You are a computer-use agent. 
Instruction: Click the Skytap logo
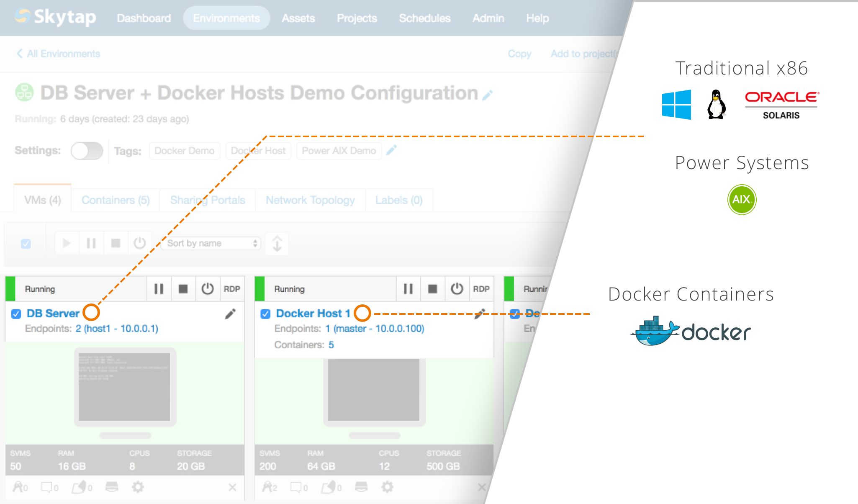tap(55, 17)
